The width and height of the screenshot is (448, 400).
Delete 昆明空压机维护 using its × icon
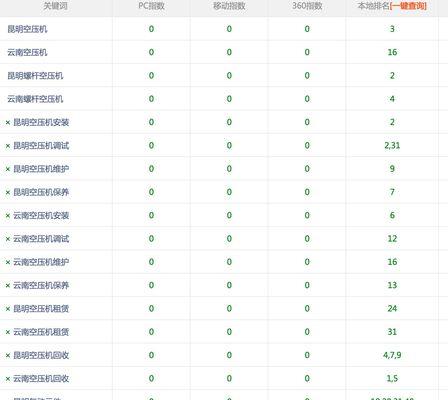coord(8,169)
